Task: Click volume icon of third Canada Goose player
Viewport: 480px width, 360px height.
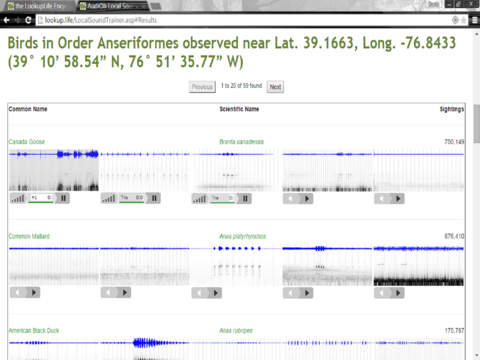Action: 199,199
